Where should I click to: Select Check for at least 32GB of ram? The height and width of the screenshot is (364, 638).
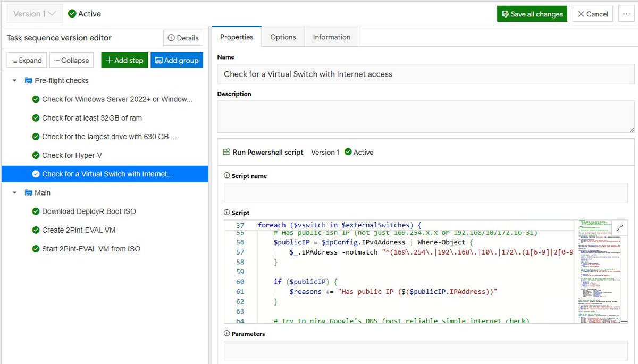point(105,118)
